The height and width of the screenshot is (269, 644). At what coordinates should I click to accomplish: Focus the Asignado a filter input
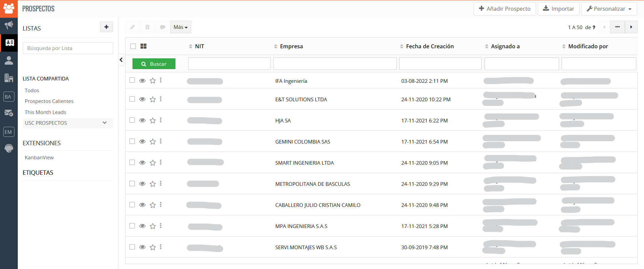[522, 64]
